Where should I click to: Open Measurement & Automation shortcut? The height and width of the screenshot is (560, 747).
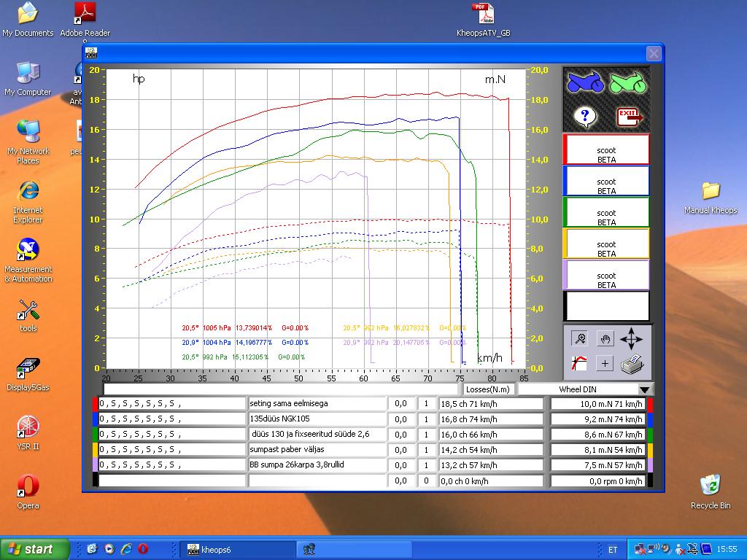pos(28,260)
